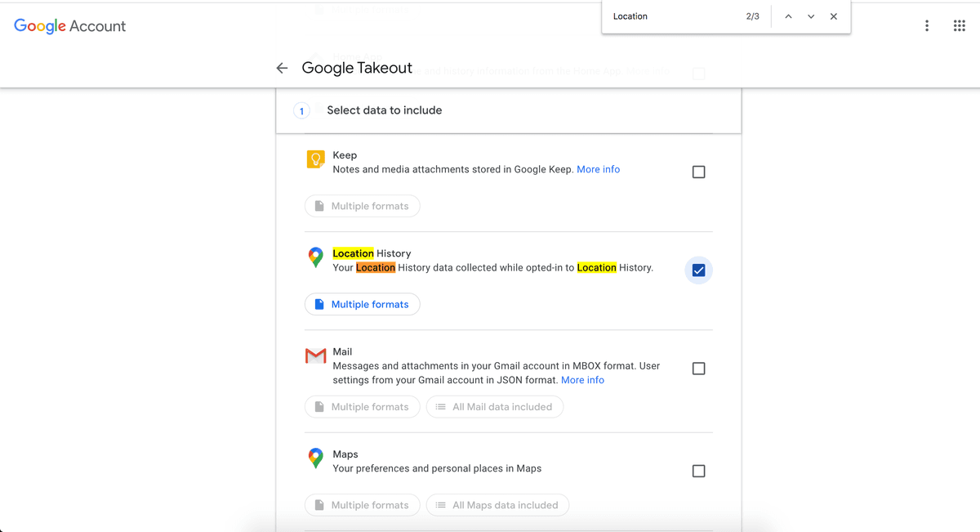Open the All Maps data included options
The width and height of the screenshot is (980, 532).
coord(497,505)
